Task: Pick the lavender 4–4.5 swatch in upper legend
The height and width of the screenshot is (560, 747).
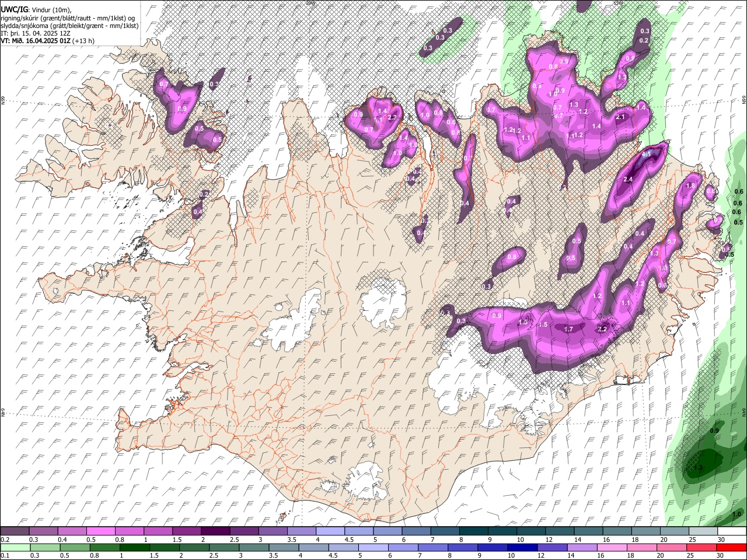Action: pos(330,531)
